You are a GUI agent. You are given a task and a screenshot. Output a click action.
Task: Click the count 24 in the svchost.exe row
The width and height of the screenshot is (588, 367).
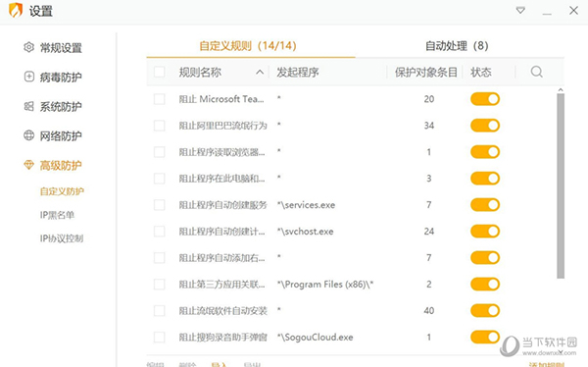tap(429, 232)
